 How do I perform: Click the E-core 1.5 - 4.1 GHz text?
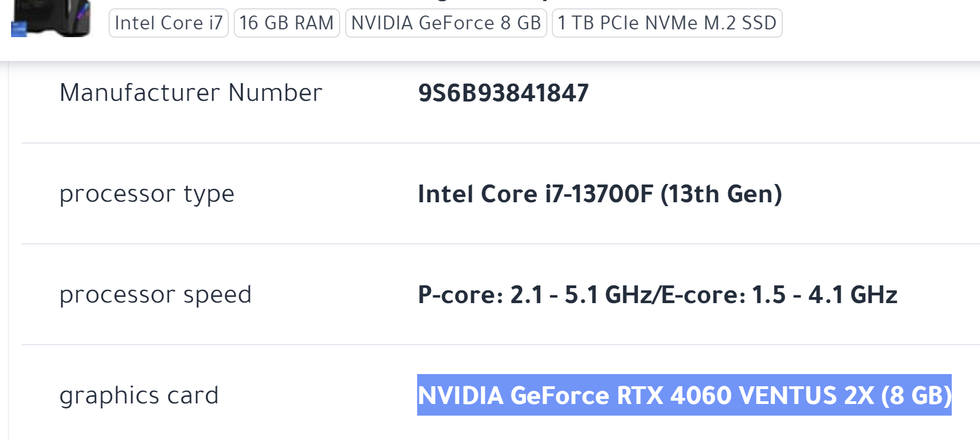(779, 295)
